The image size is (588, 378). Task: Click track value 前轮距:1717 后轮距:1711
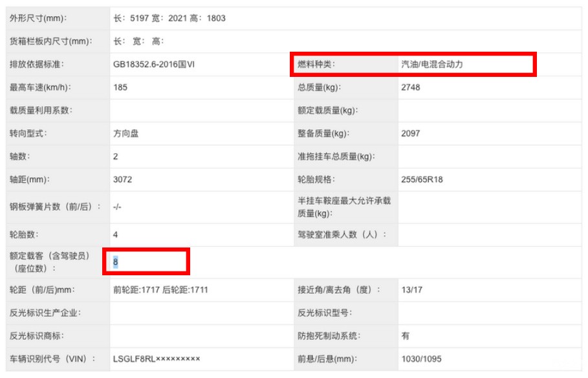coord(160,290)
